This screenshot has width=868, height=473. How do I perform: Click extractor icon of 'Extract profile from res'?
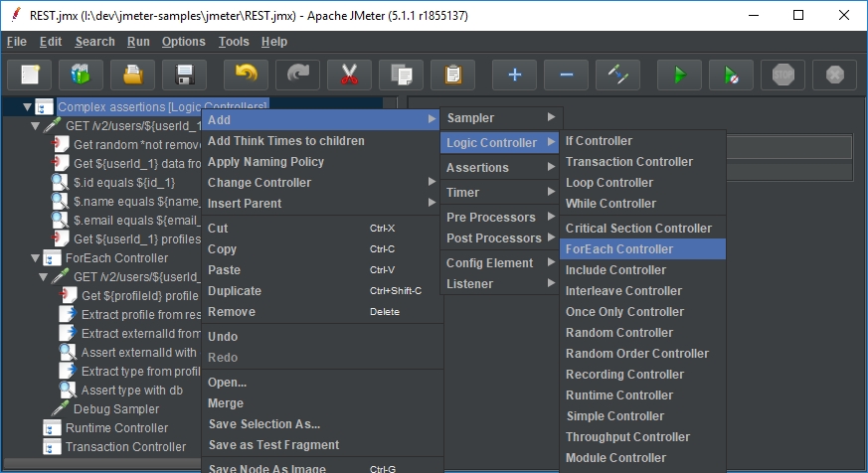pos(68,314)
